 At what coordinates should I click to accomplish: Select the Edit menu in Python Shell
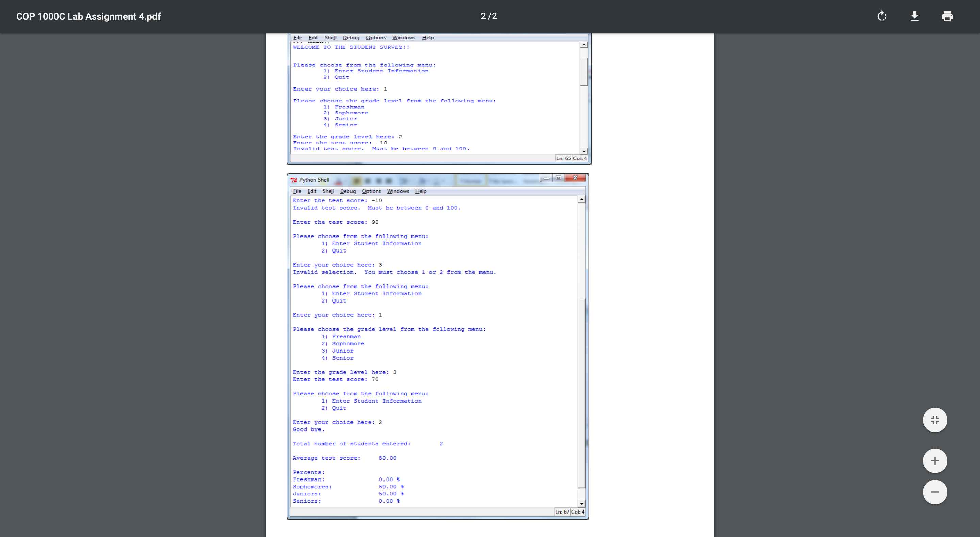312,191
